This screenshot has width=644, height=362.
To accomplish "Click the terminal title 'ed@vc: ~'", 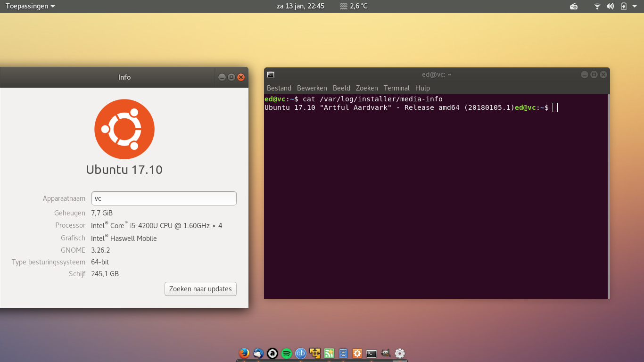I will [x=437, y=74].
